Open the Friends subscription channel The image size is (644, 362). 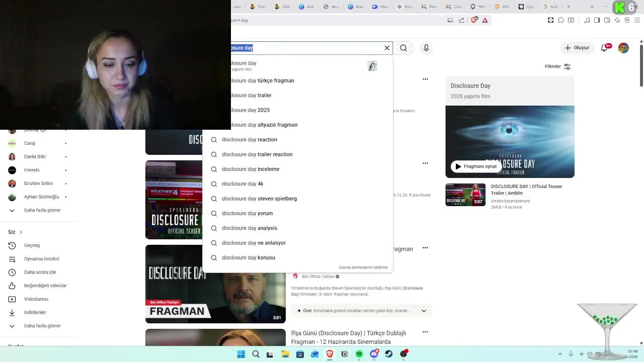[38, 170]
